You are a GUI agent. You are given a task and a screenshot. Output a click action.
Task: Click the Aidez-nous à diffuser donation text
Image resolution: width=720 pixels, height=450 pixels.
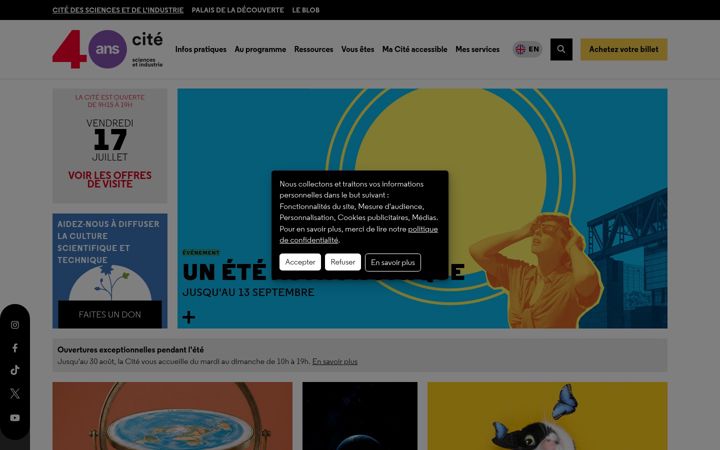[109, 242]
